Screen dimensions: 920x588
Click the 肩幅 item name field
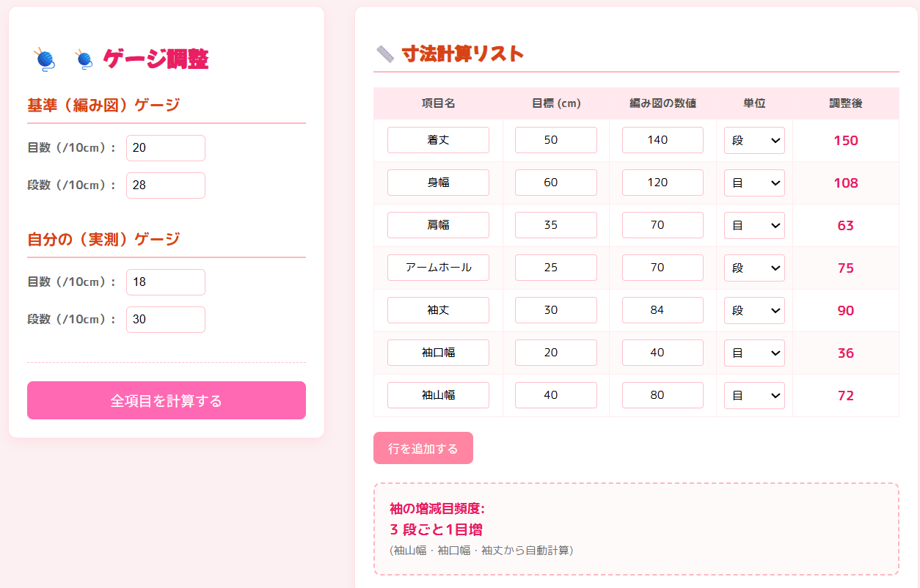(x=438, y=225)
